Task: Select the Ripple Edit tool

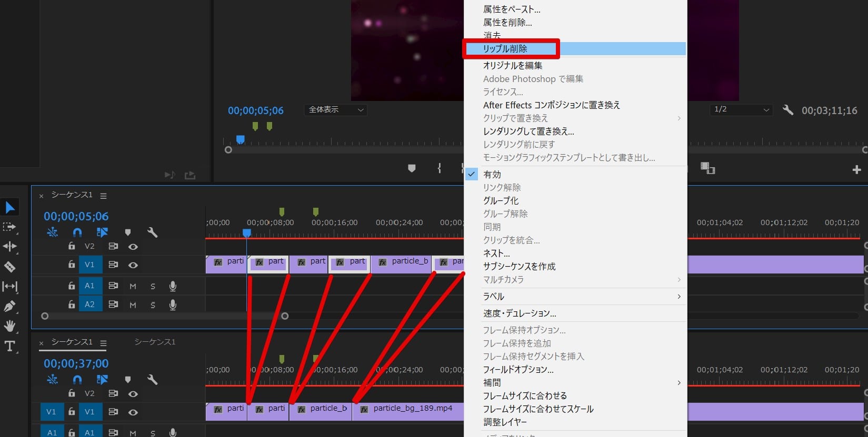Action: click(9, 246)
